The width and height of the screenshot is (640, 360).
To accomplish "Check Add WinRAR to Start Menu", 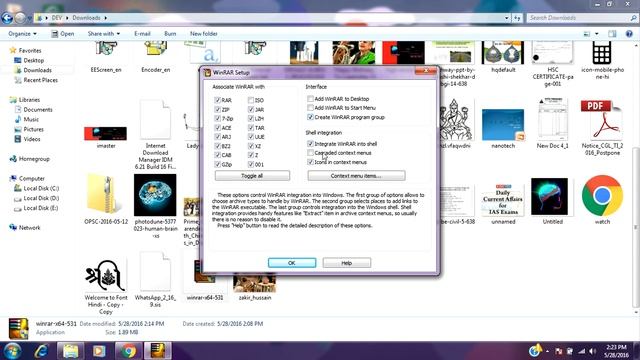I will (x=310, y=108).
